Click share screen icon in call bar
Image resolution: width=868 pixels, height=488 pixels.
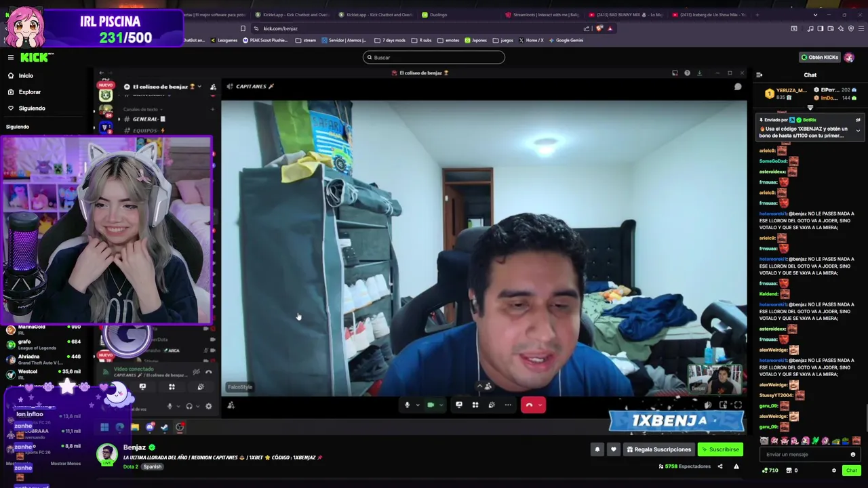tap(459, 405)
